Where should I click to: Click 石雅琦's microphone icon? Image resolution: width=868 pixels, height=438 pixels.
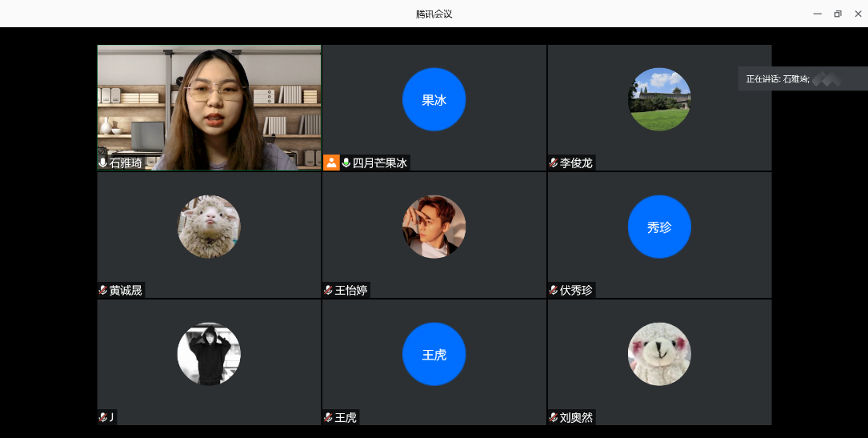coord(103,163)
